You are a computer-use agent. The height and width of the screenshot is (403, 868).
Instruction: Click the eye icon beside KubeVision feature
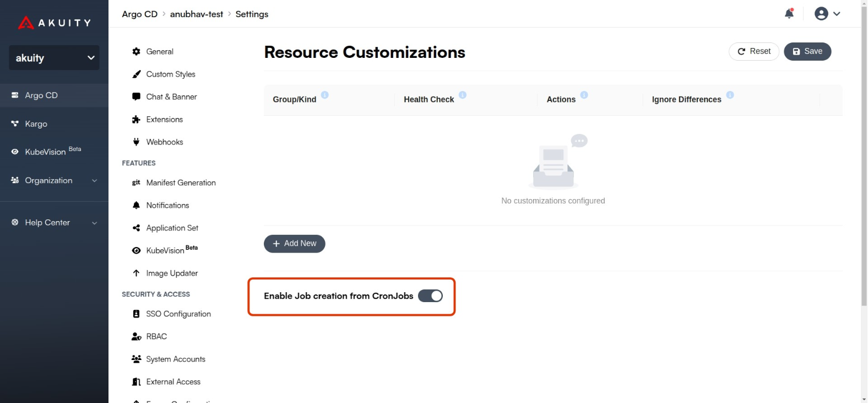136,250
